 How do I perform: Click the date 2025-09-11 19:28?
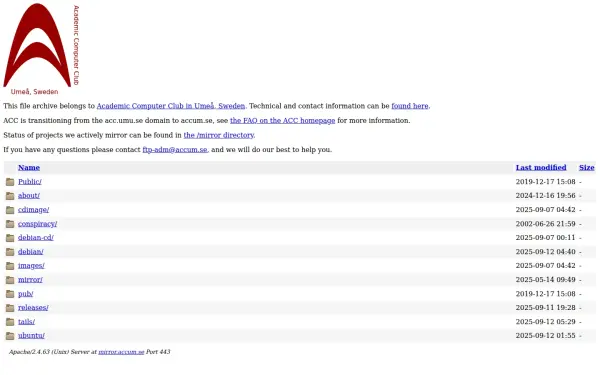tap(546, 308)
